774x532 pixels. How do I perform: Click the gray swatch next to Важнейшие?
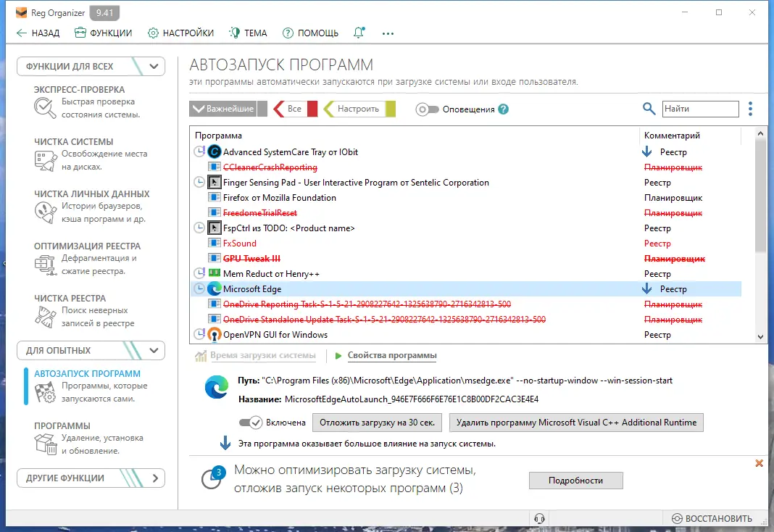[262, 109]
